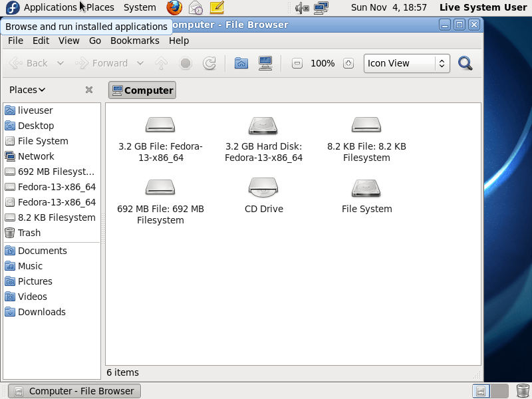The height and width of the screenshot is (399, 532).
Task: Click the Computer location path button
Action: [142, 90]
